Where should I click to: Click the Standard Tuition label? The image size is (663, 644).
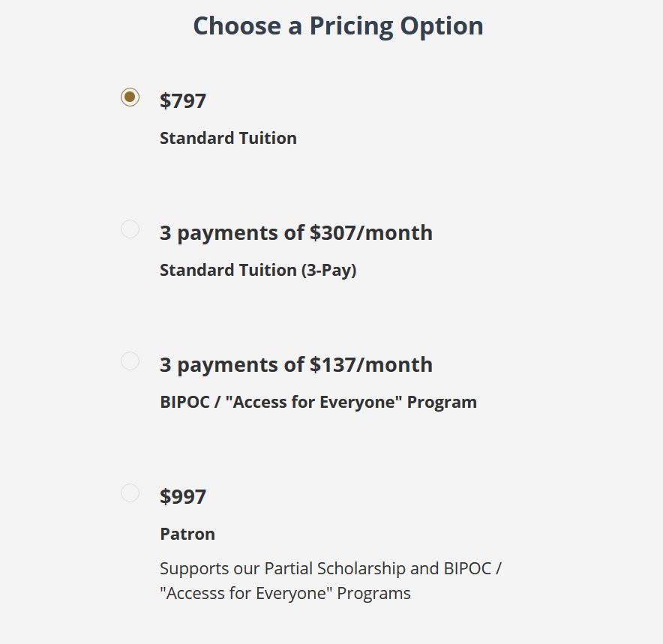coord(228,138)
